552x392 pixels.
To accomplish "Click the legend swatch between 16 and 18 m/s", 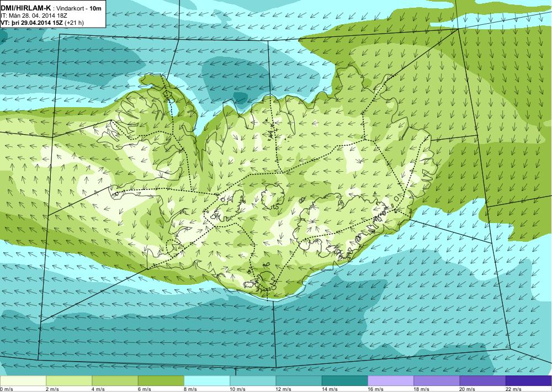I will click(391, 381).
